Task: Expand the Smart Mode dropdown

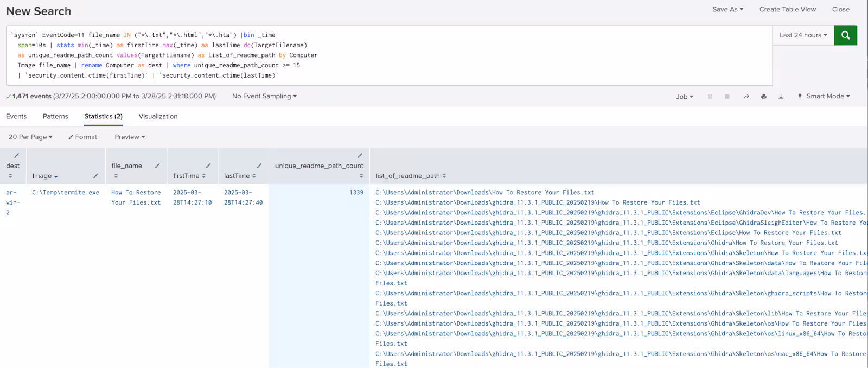Action: (827, 97)
